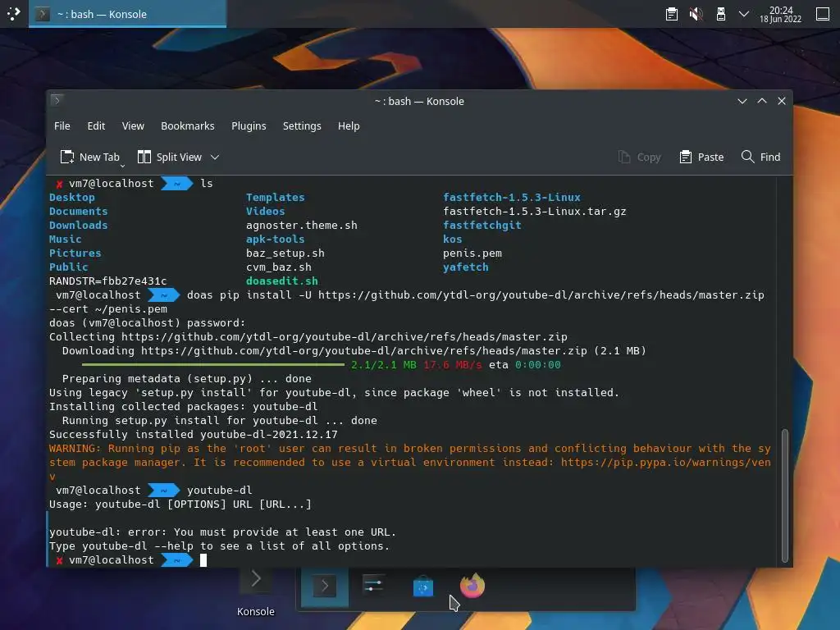Click the Videos directory name in terminal
Image resolution: width=840 pixels, height=630 pixels.
point(265,211)
